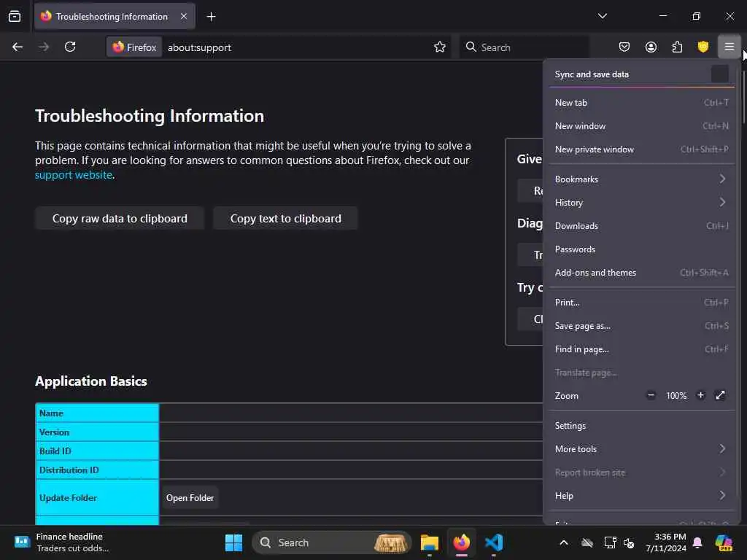Open Add-ons and themes
747x560 pixels.
pyautogui.click(x=641, y=273)
